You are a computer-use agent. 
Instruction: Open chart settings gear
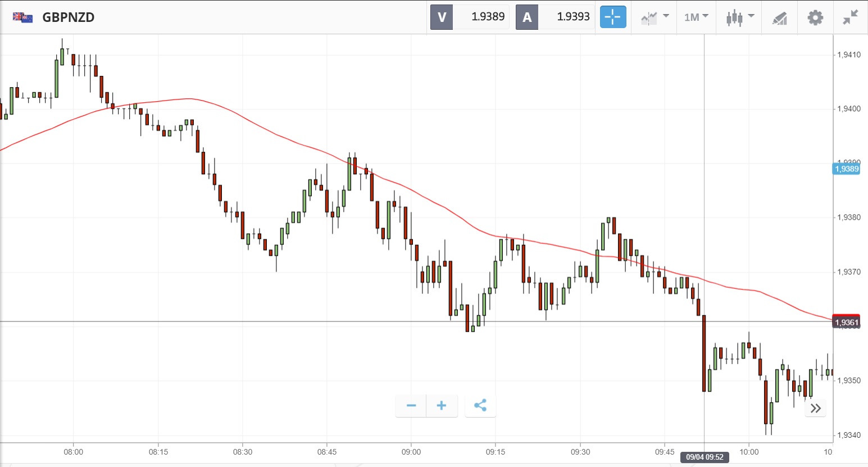[x=815, y=17]
